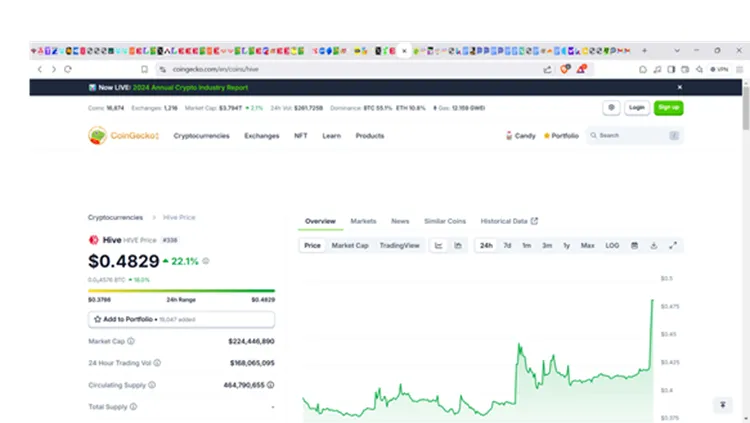Open the Exchanges menu
750x423 pixels.
(262, 136)
